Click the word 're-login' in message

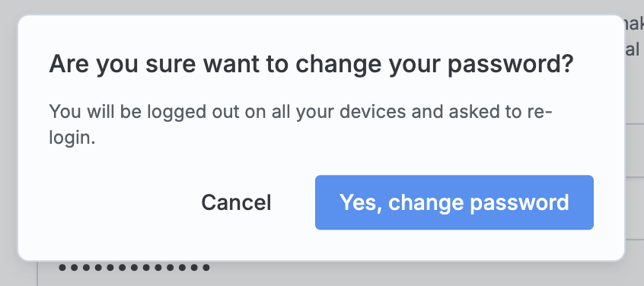(538, 112)
